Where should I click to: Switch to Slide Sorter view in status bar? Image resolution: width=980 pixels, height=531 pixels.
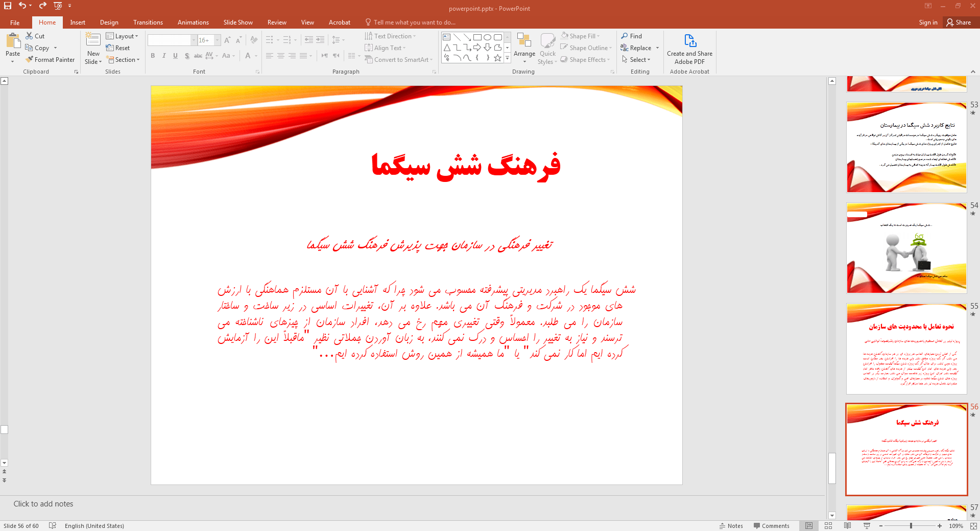pyautogui.click(x=828, y=525)
